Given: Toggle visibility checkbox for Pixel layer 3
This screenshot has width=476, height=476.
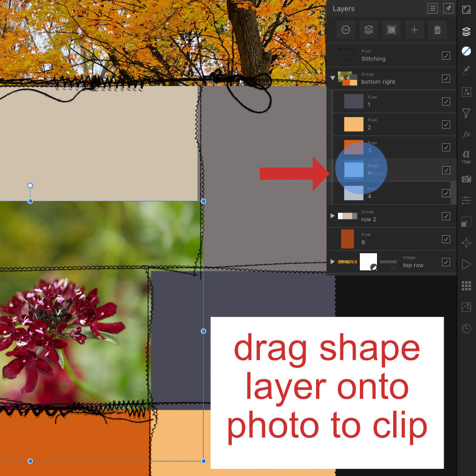Looking at the screenshot, I should tap(446, 147).
